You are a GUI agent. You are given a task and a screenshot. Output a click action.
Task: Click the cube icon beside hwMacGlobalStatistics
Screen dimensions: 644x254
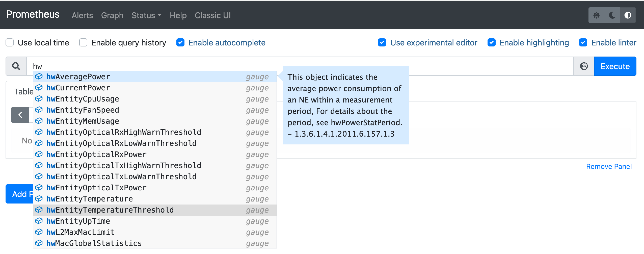coord(39,243)
